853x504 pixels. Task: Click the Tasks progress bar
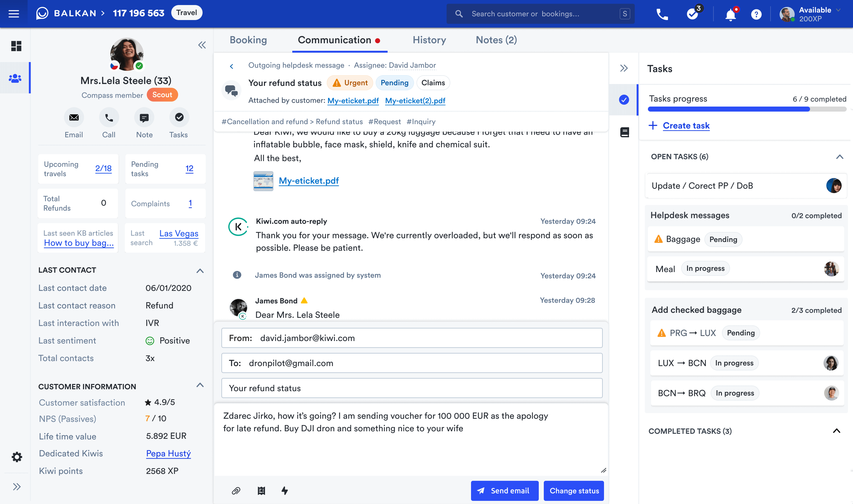(747, 109)
